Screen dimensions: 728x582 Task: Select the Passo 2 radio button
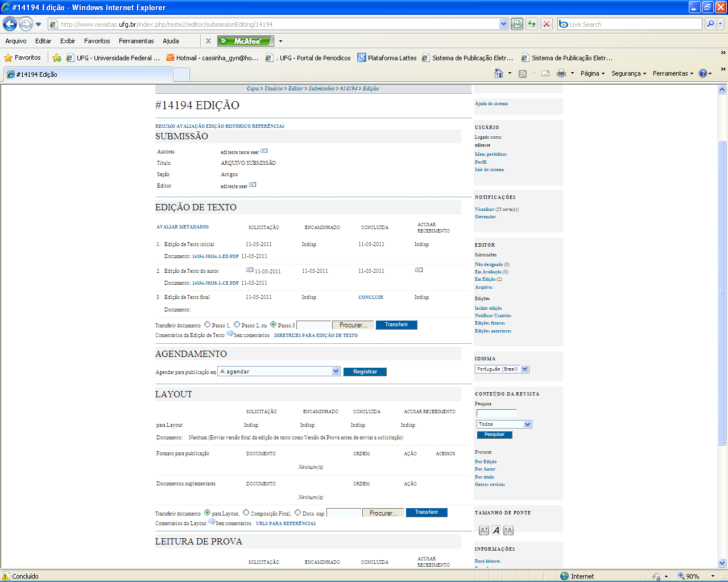tap(237, 325)
